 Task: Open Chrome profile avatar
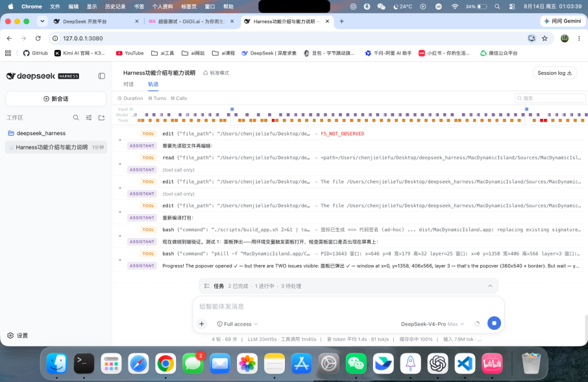click(x=565, y=38)
